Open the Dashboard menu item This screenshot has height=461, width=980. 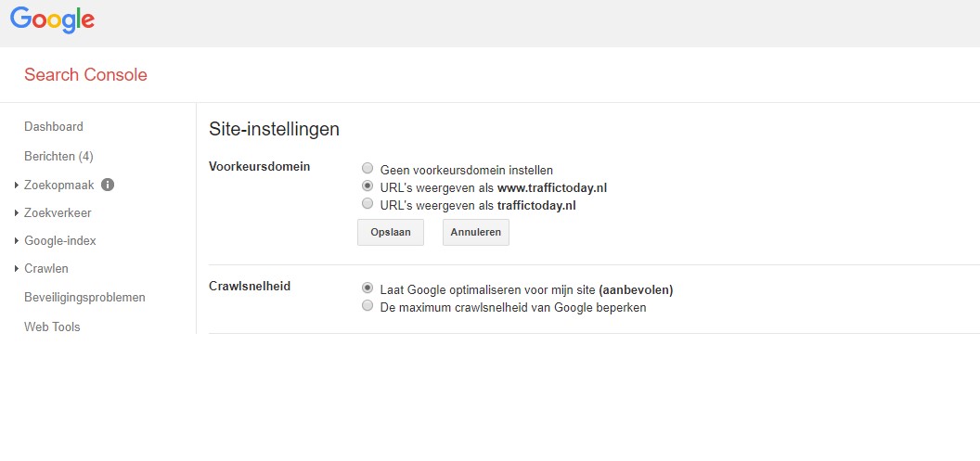point(54,127)
